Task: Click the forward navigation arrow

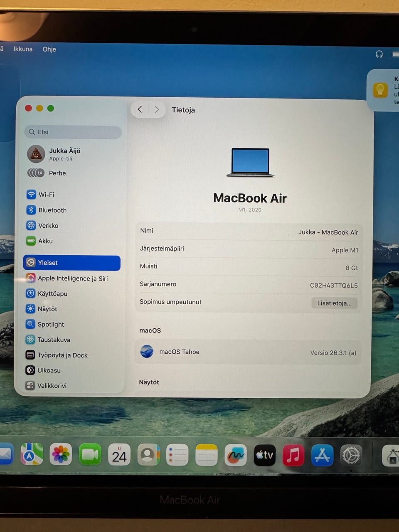Action: (x=157, y=109)
